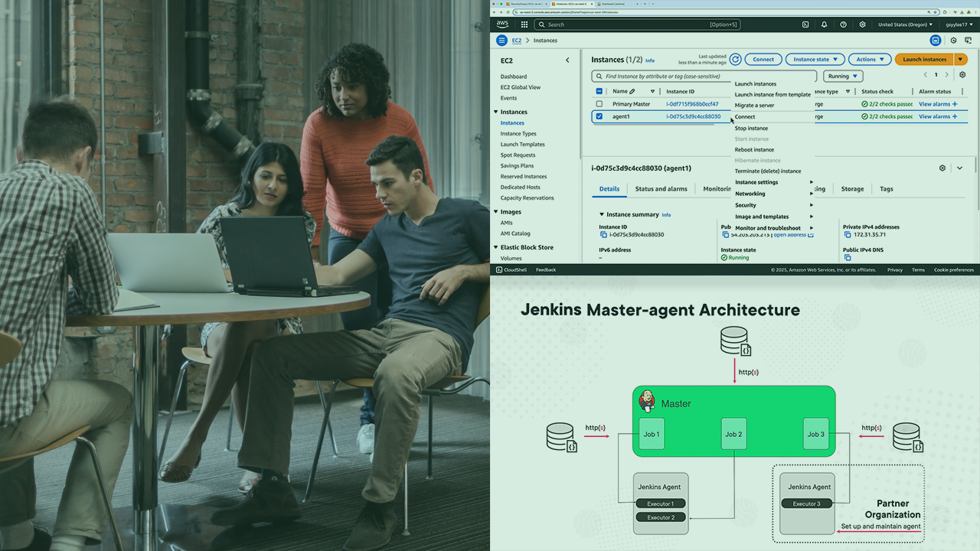Viewport: 980px width, 551px height.
Task: Toggle the select-all instances header checkbox
Action: [x=599, y=91]
